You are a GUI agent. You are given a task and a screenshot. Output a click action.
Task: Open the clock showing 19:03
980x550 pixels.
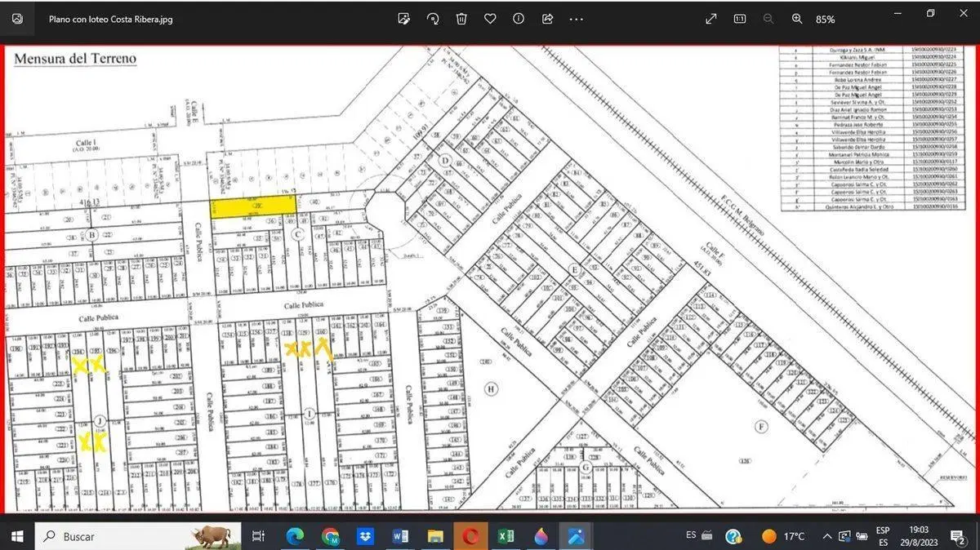point(919,536)
